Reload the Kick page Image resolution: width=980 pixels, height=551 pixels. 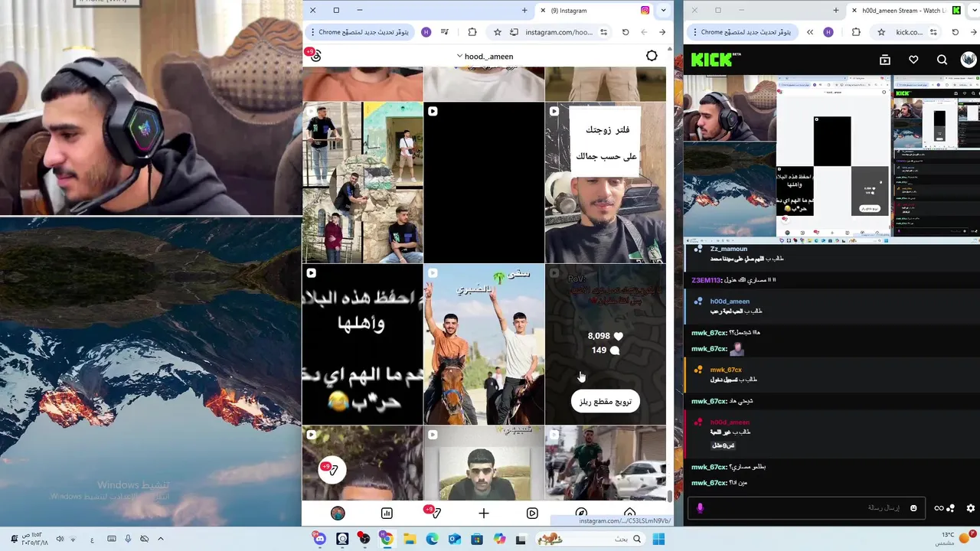pyautogui.click(x=955, y=32)
